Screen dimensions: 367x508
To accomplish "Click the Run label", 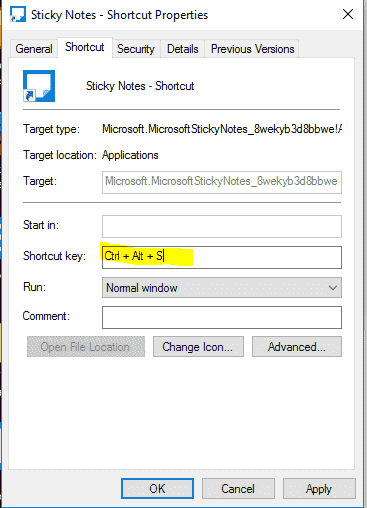I will (x=34, y=287).
